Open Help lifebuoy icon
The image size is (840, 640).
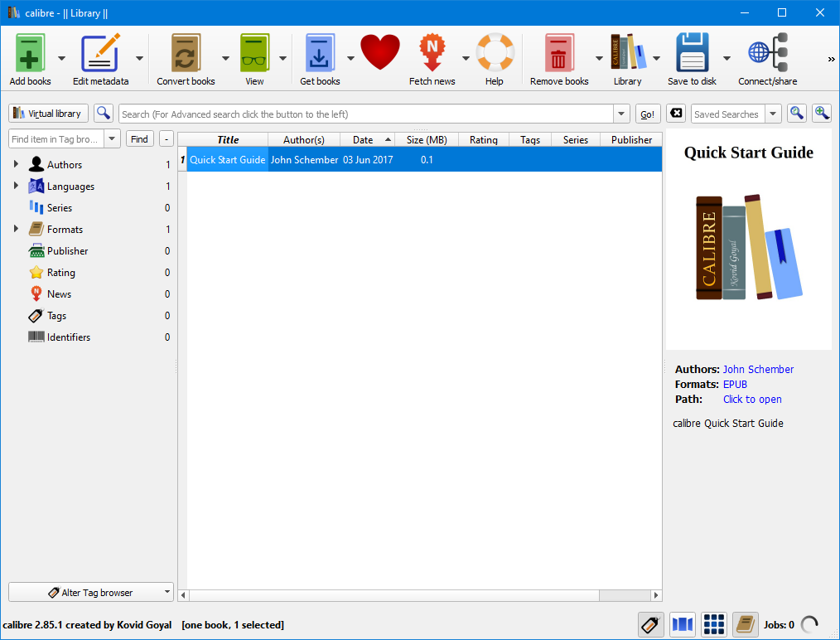(495, 52)
